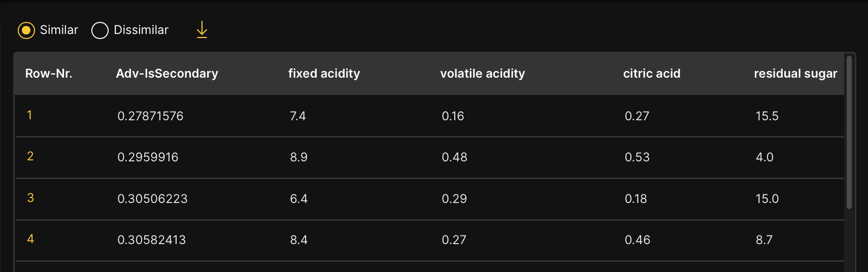Click the fixed acidity column header
868x272 pixels.
pyautogui.click(x=324, y=74)
